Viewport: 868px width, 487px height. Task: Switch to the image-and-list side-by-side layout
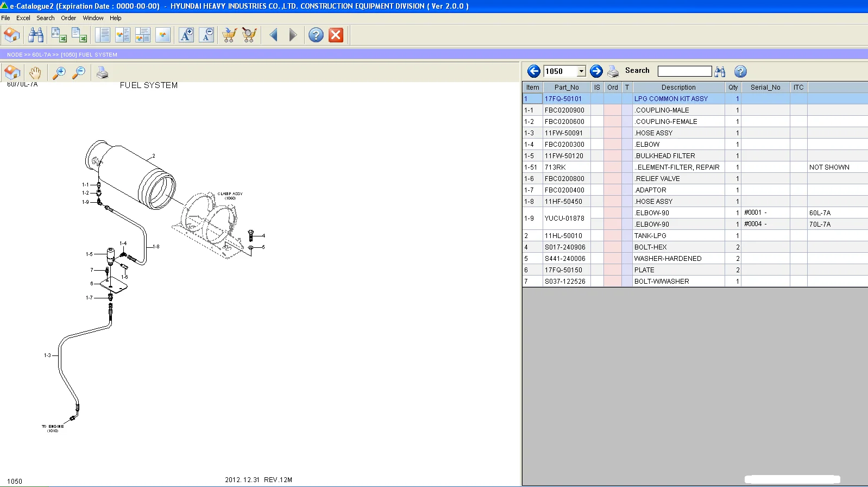pos(123,35)
